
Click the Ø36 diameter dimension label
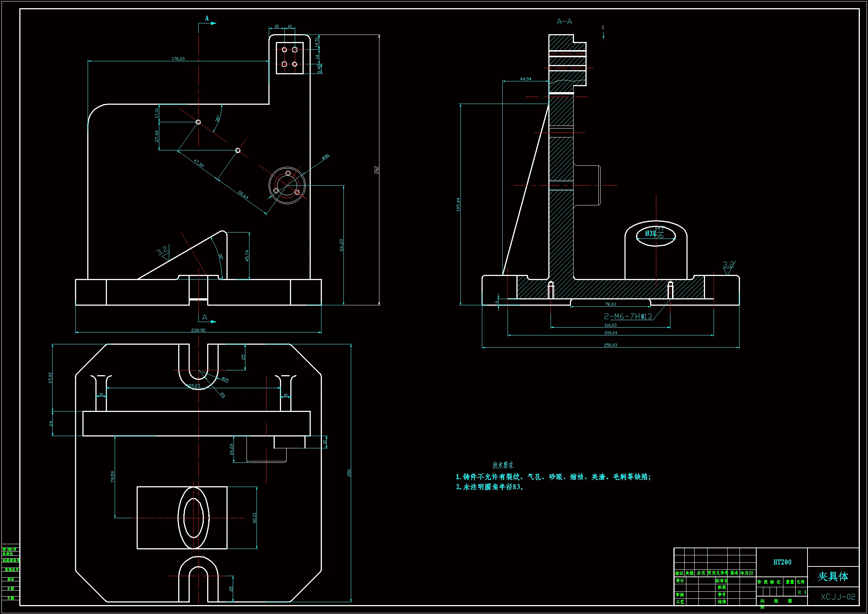tap(326, 156)
